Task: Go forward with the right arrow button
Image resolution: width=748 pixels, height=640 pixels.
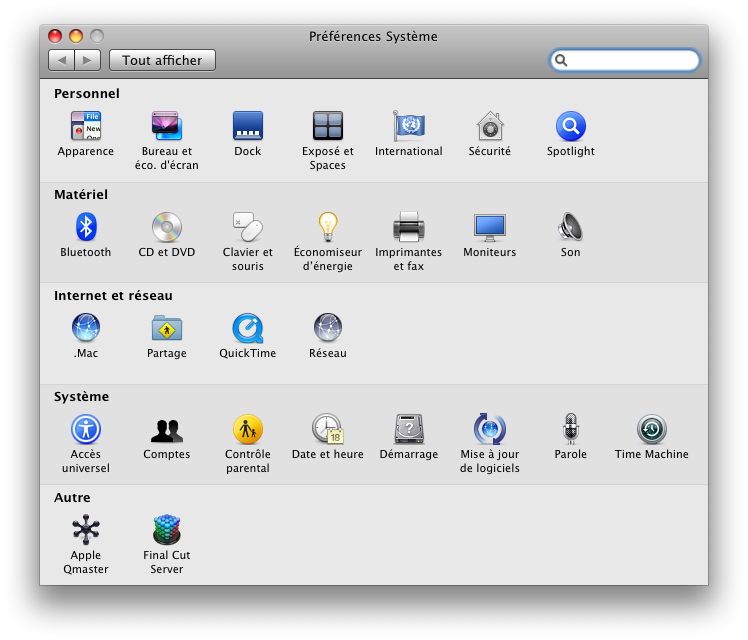Action: pyautogui.click(x=87, y=60)
